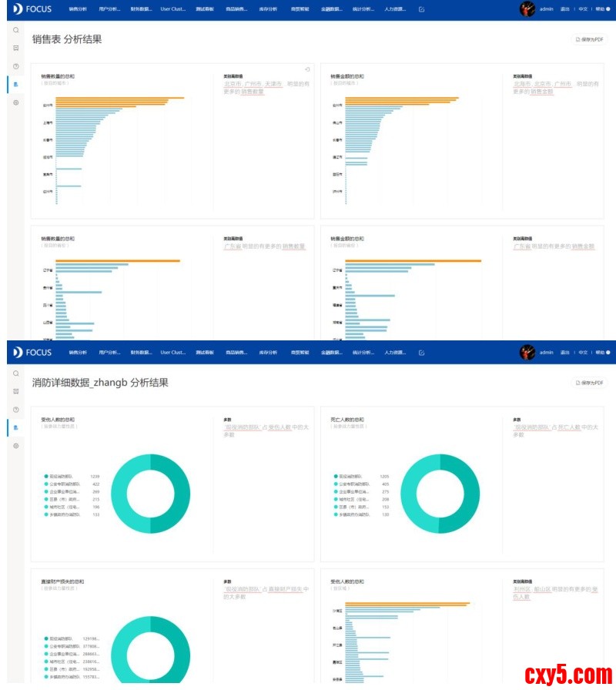Select the highlighted blue sidebar icon on the 销售表 page
The height and width of the screenshot is (690, 616).
pos(16,84)
